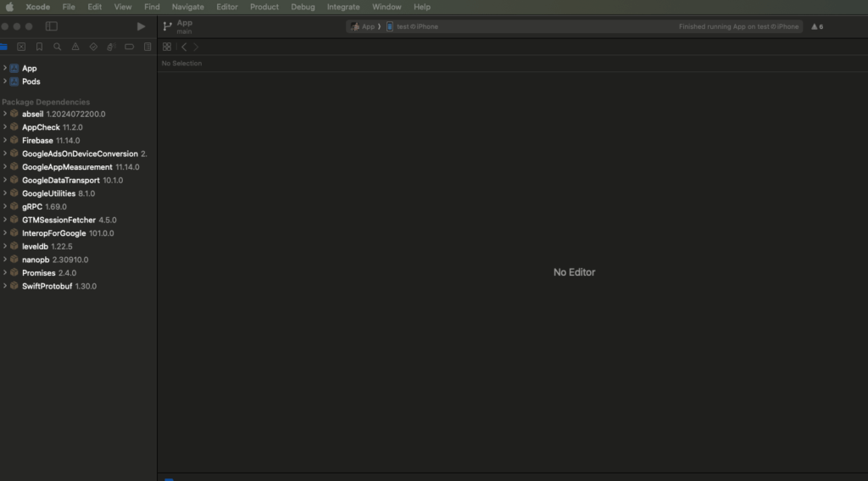Expand the Firebase package
The height and width of the screenshot is (481, 868).
tap(4, 140)
